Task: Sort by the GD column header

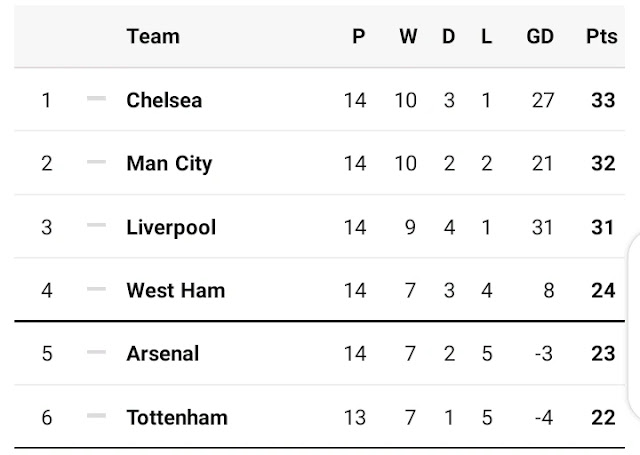Action: click(540, 36)
